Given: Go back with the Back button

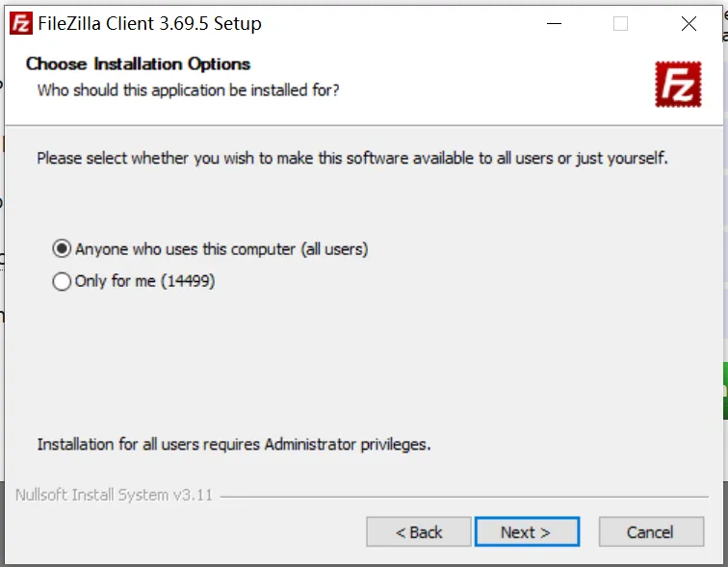Looking at the screenshot, I should tap(419, 531).
